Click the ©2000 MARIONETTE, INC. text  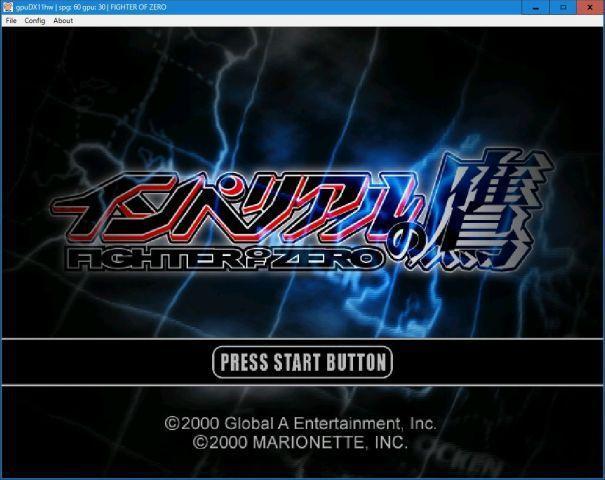coord(300,442)
